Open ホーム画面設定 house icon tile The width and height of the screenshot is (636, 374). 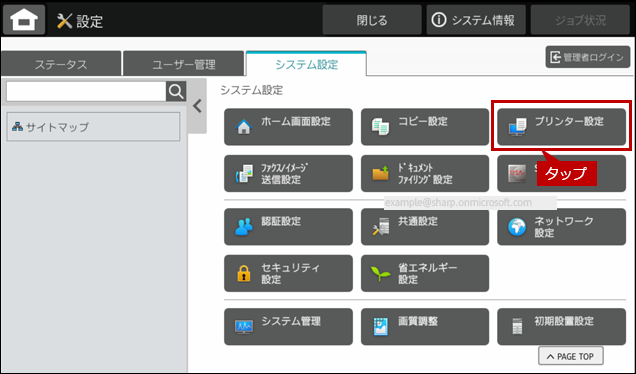point(288,127)
